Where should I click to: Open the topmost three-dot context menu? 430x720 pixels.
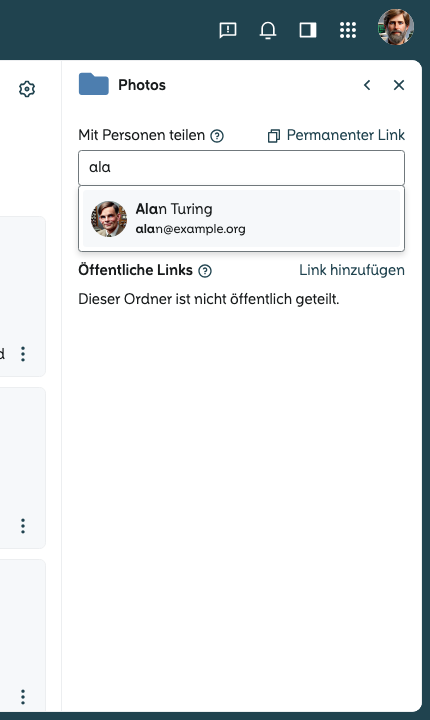[x=23, y=354]
